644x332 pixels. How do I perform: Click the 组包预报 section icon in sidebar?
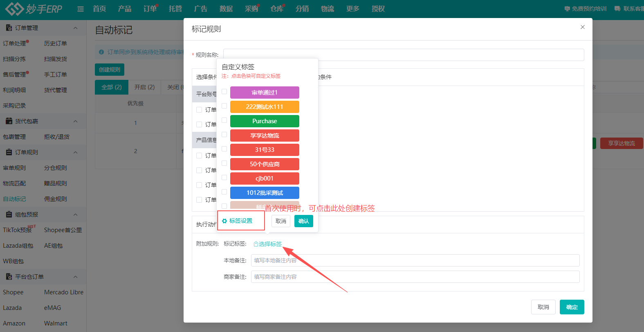[x=9, y=215]
